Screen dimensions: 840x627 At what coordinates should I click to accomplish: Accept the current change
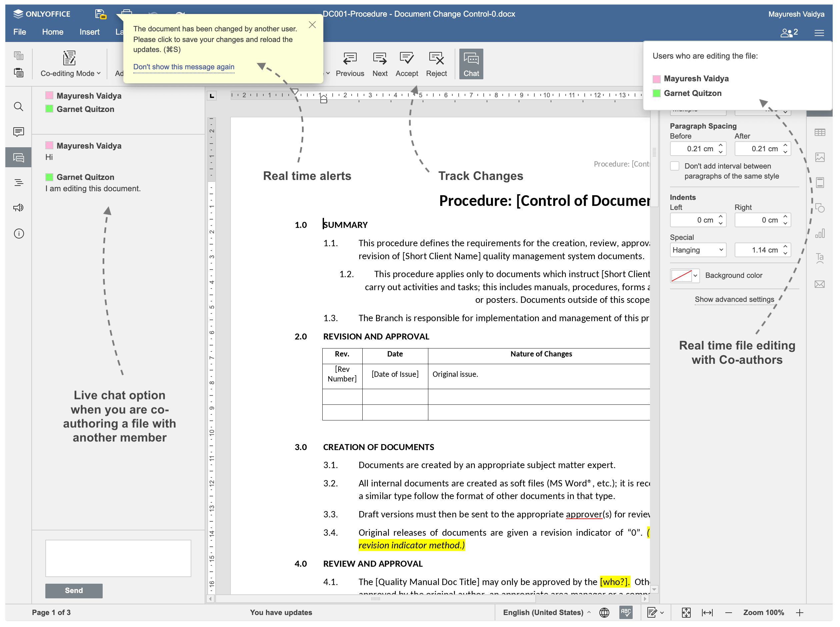coord(407,64)
